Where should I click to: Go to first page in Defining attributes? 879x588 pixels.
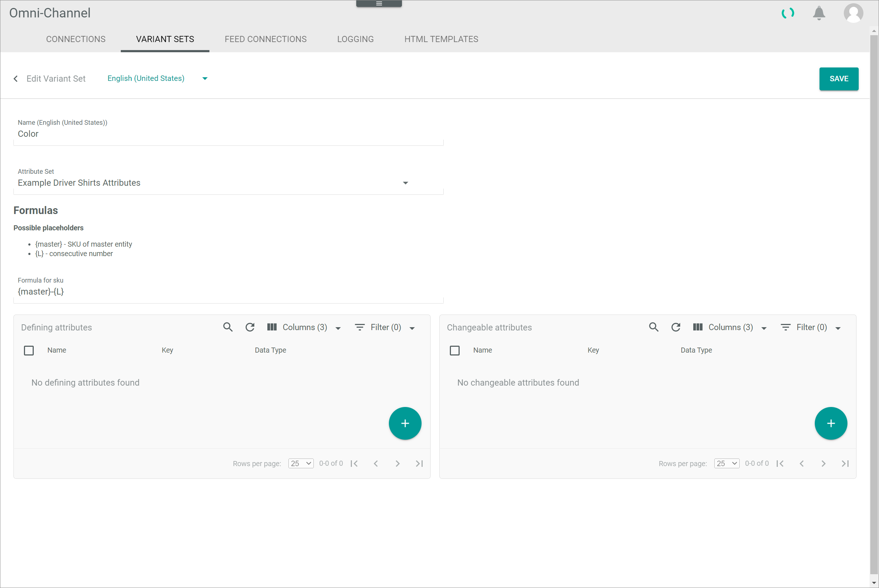pos(354,464)
